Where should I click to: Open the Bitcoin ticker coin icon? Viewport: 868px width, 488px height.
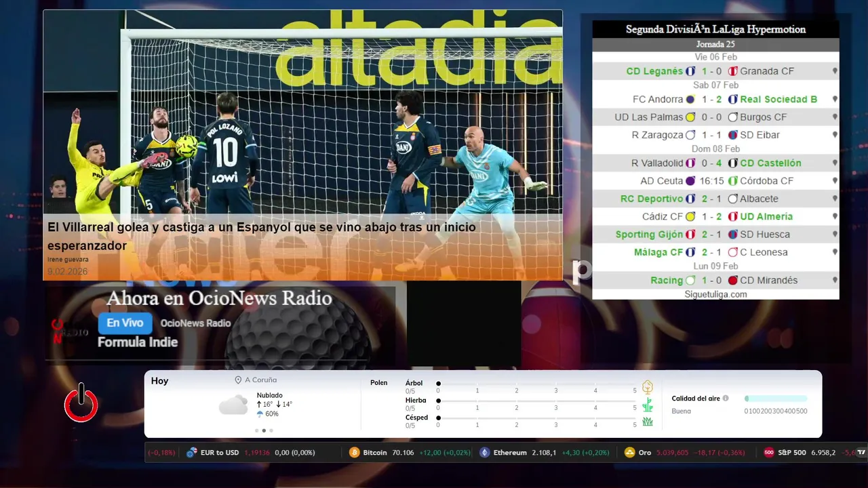coord(354,452)
